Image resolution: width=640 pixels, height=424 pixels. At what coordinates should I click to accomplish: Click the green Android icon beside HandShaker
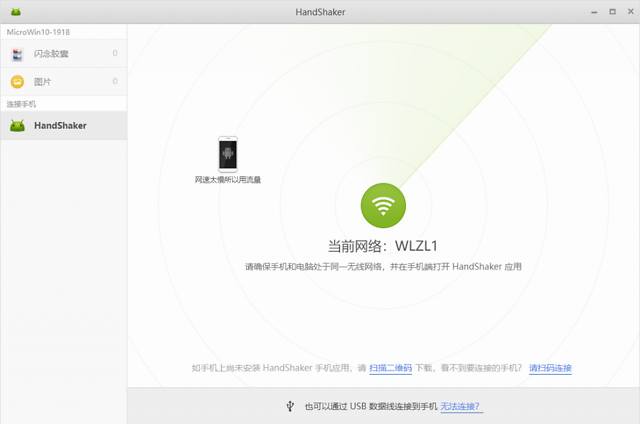18,126
